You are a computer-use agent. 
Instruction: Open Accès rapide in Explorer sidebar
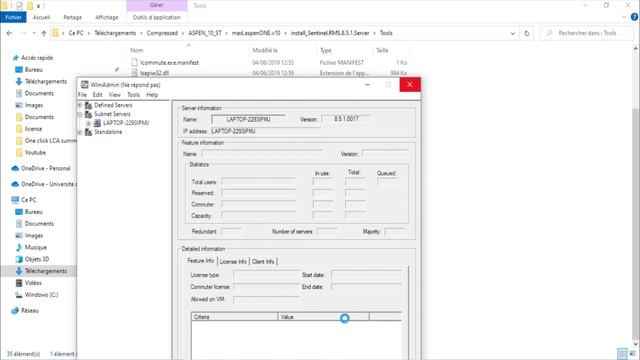37,58
